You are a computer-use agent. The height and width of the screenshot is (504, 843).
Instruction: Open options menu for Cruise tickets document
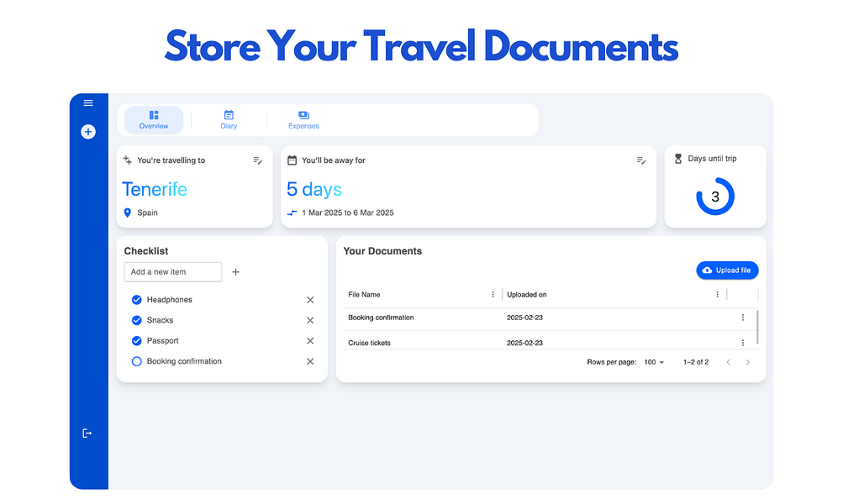[743, 342]
